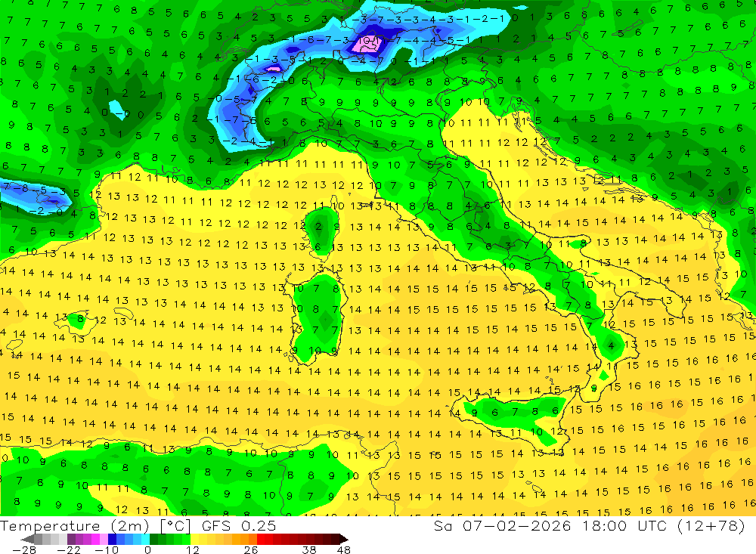Click the "[°C]" unit label
This screenshot has height=554, width=756.
click(175, 526)
